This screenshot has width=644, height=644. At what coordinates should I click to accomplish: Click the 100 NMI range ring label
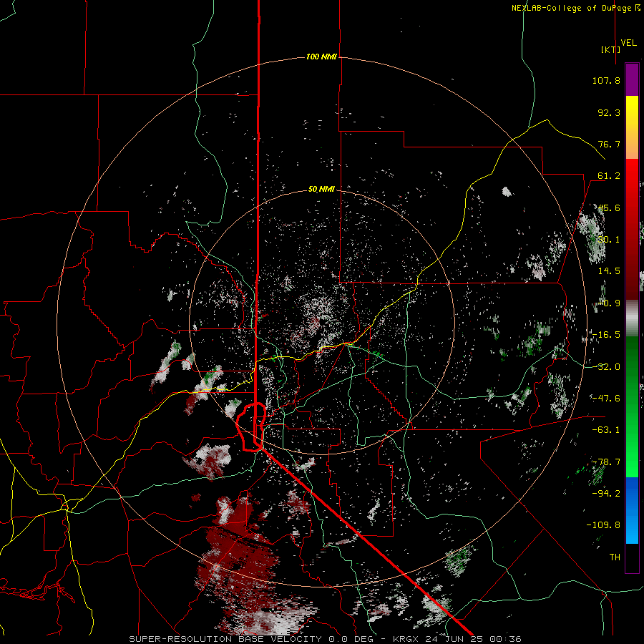coord(321,57)
